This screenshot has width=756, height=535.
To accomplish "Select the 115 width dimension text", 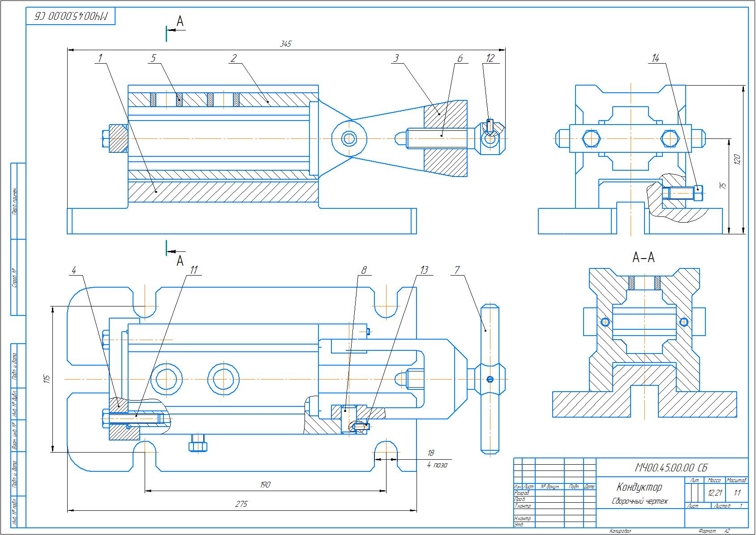I will tap(47, 379).
